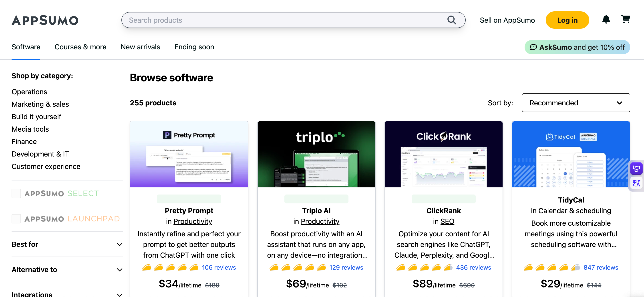Screen dimensions: 644x297
Task: Enable the AppSumo Launchpad checkbox
Action: [x=16, y=219]
